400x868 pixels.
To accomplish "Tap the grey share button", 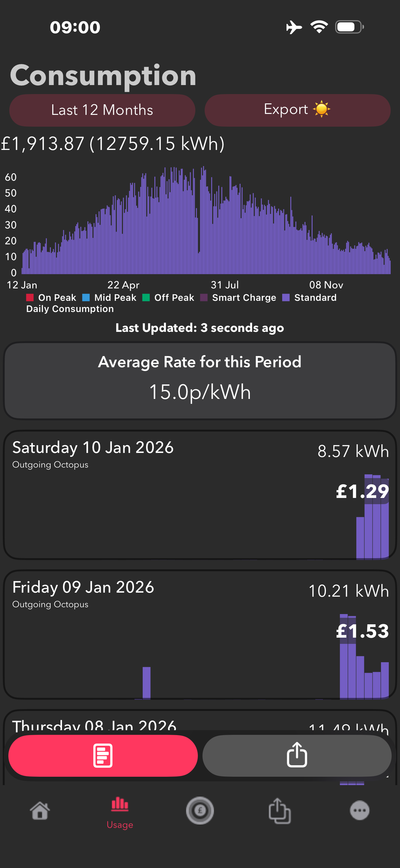I will pyautogui.click(x=297, y=755).
